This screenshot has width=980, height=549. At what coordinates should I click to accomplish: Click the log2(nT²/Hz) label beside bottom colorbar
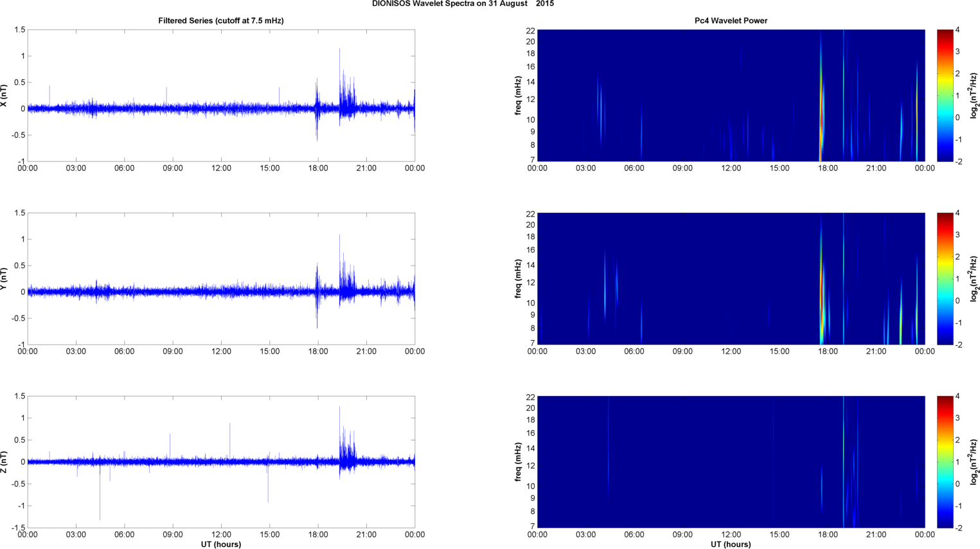click(x=974, y=462)
